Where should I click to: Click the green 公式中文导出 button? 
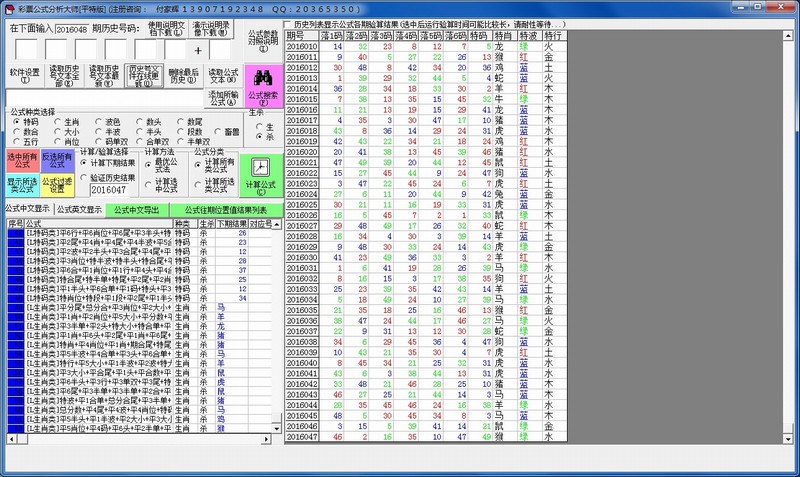point(137,210)
